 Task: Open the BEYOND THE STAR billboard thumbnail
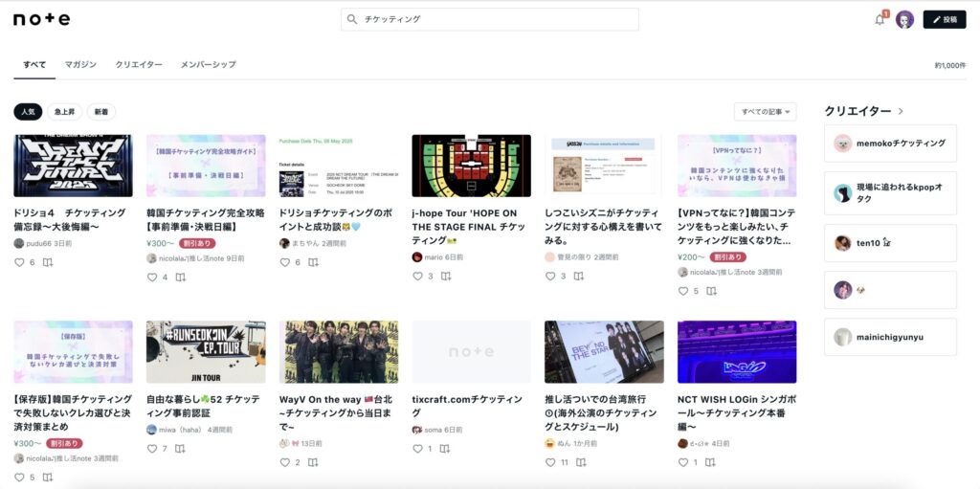click(x=605, y=352)
